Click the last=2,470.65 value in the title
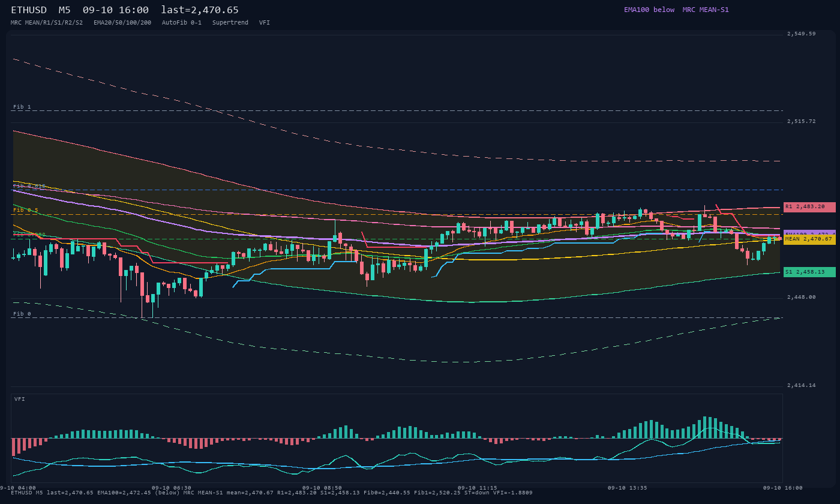 [200, 10]
